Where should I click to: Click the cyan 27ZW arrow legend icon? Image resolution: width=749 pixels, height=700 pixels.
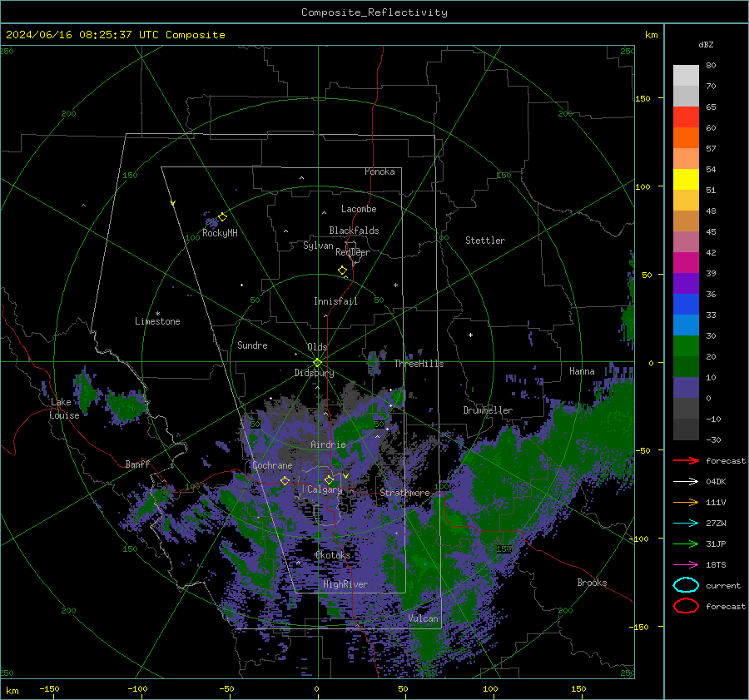point(686,524)
